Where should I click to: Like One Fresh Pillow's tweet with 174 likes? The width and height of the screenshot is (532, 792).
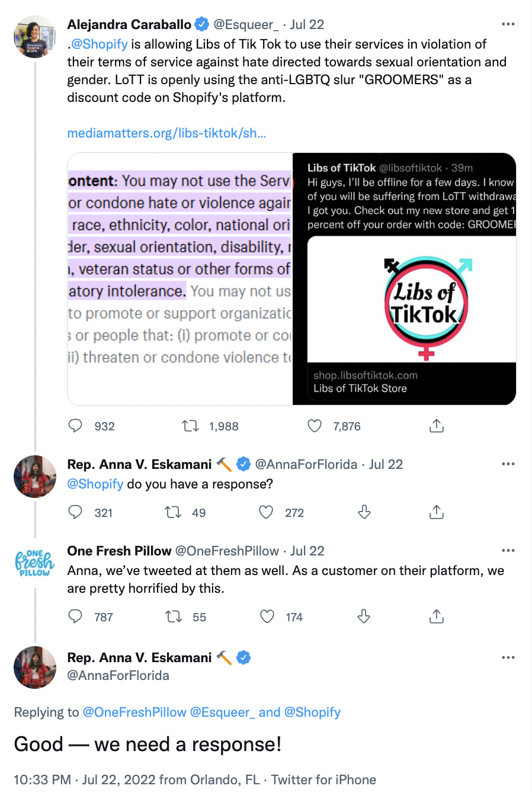pyautogui.click(x=267, y=617)
